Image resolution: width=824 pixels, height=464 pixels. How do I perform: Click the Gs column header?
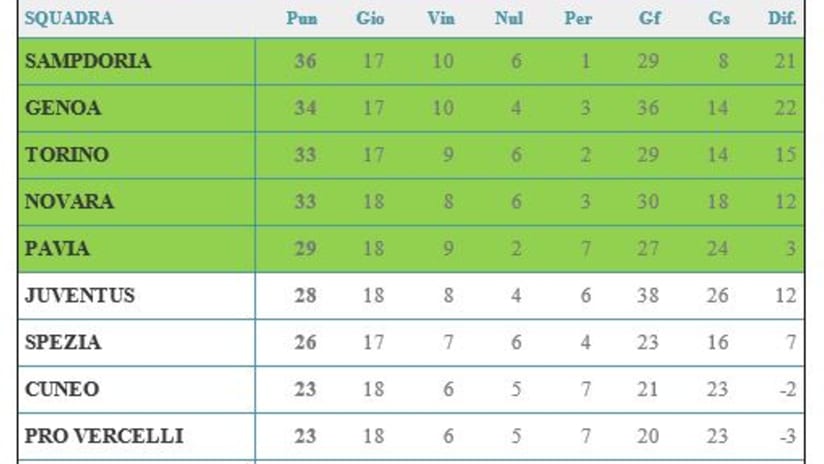(718, 19)
